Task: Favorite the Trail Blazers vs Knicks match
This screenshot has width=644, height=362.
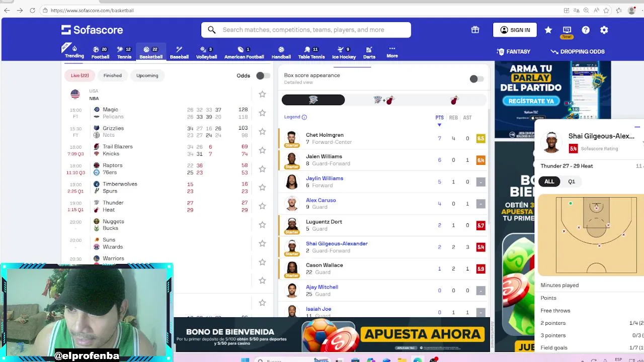Action: click(262, 150)
